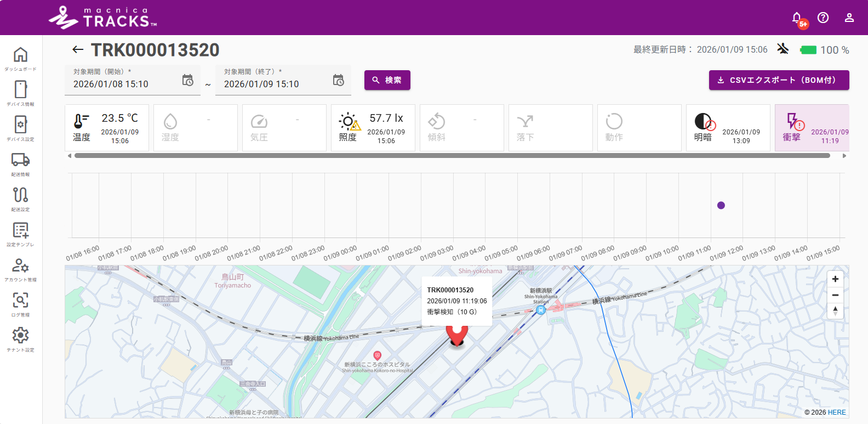Toggle the 照度 sensor card
868x424 pixels.
tap(373, 128)
